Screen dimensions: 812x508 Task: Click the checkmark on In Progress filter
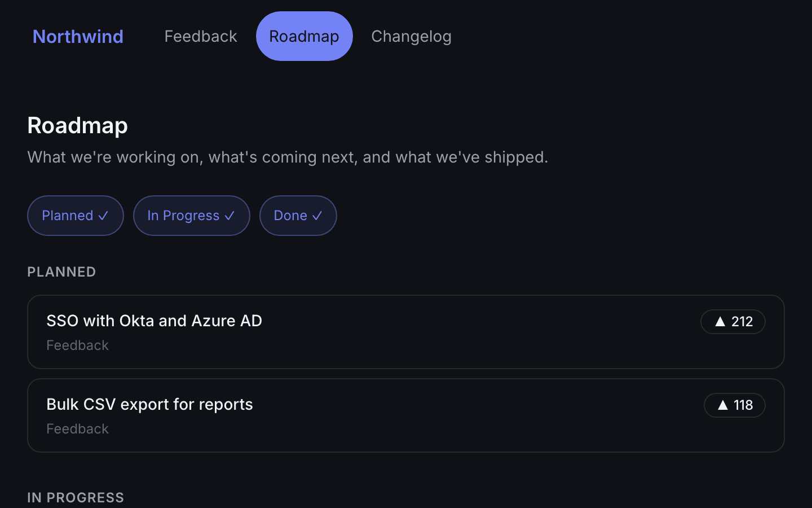[230, 216]
